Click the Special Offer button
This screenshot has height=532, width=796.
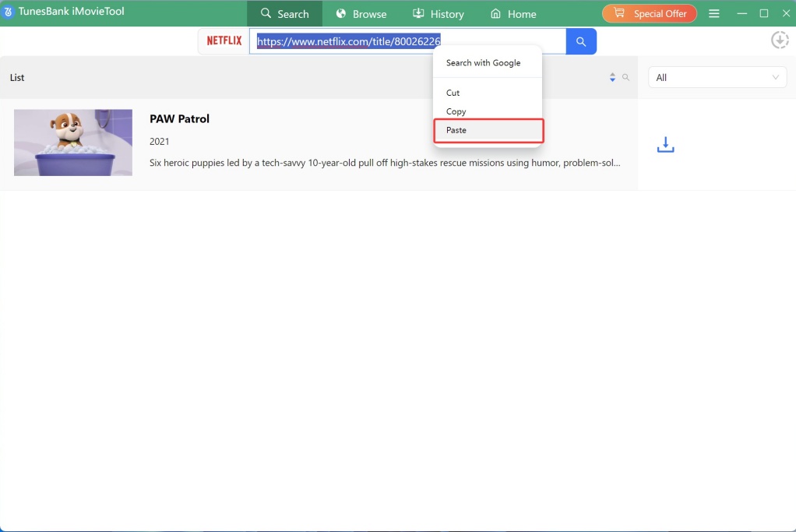(649, 13)
